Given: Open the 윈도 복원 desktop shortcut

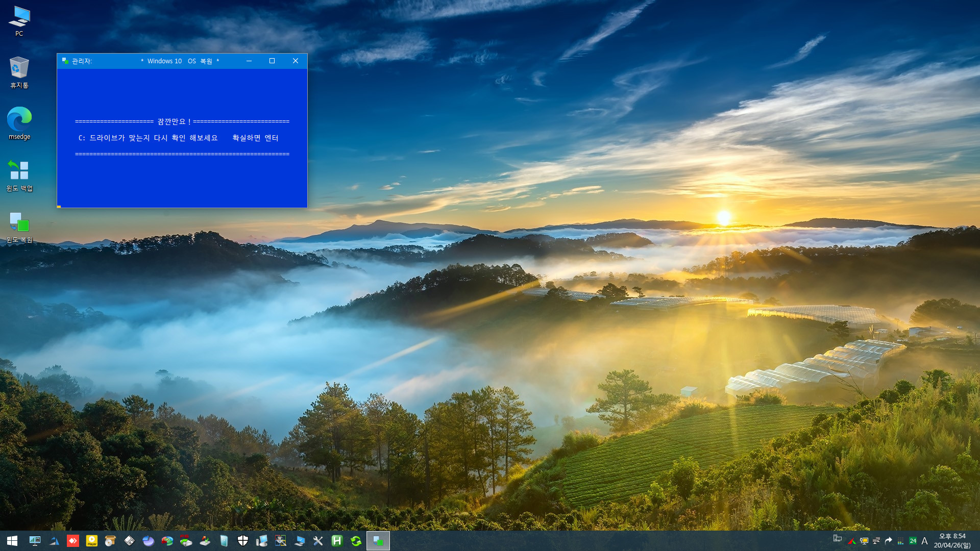Looking at the screenshot, I should pos(19,228).
